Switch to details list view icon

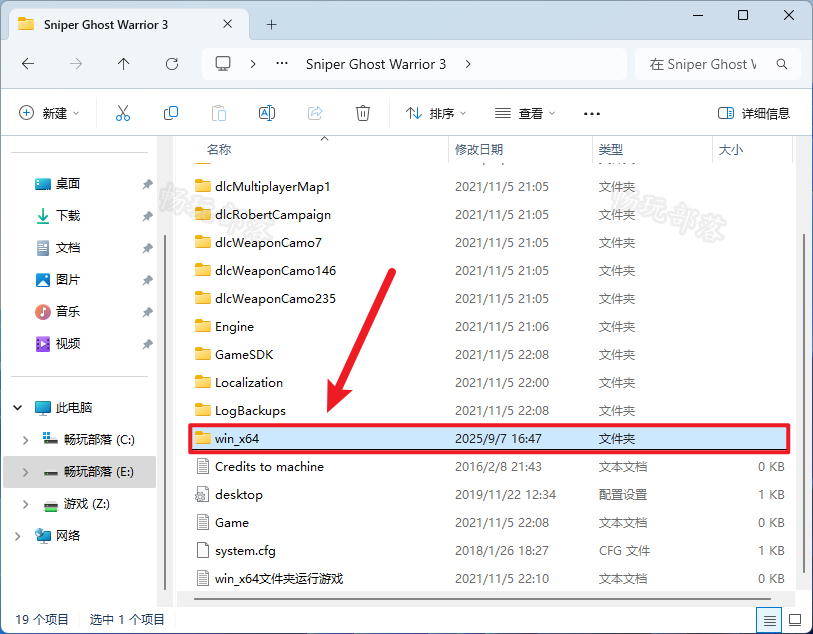[x=769, y=619]
